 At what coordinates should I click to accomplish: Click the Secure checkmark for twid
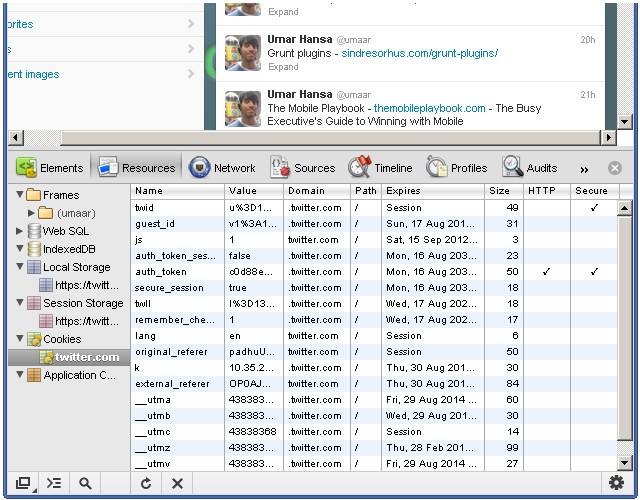[594, 207]
